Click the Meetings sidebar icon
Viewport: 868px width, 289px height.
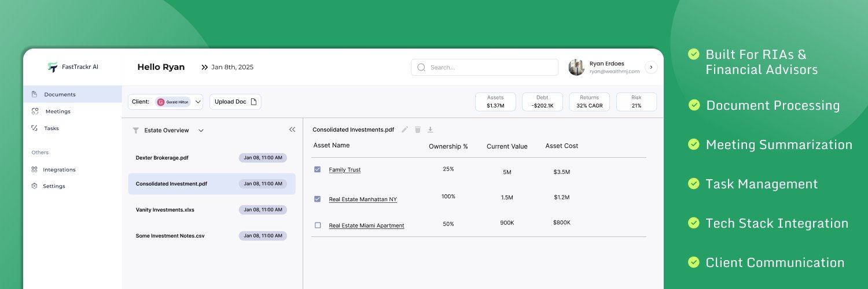pos(35,111)
